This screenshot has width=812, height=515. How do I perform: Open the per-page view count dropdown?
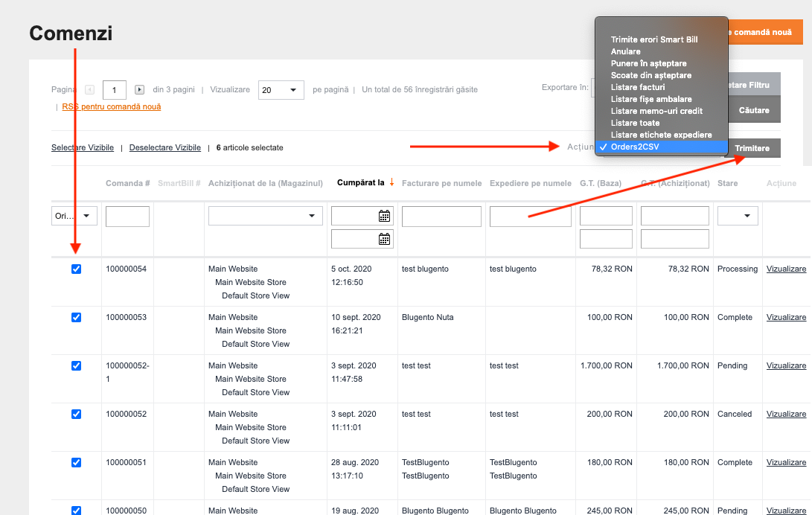pos(281,90)
